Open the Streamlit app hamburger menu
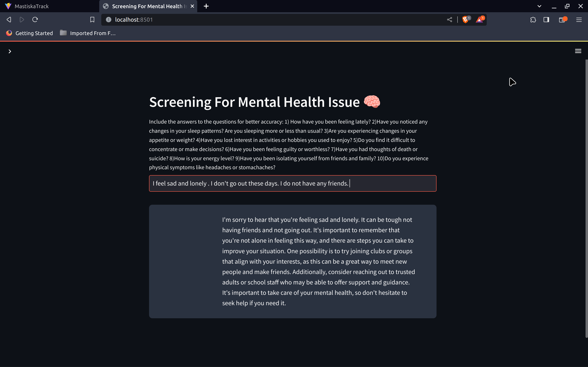Viewport: 588px width, 367px height. tap(578, 51)
